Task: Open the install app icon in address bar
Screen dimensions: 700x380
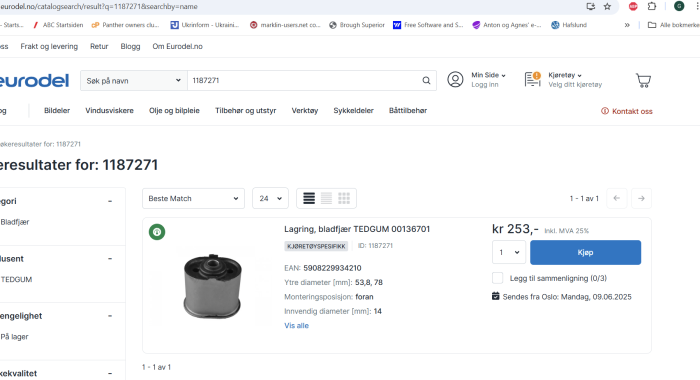Action: pyautogui.click(x=591, y=6)
